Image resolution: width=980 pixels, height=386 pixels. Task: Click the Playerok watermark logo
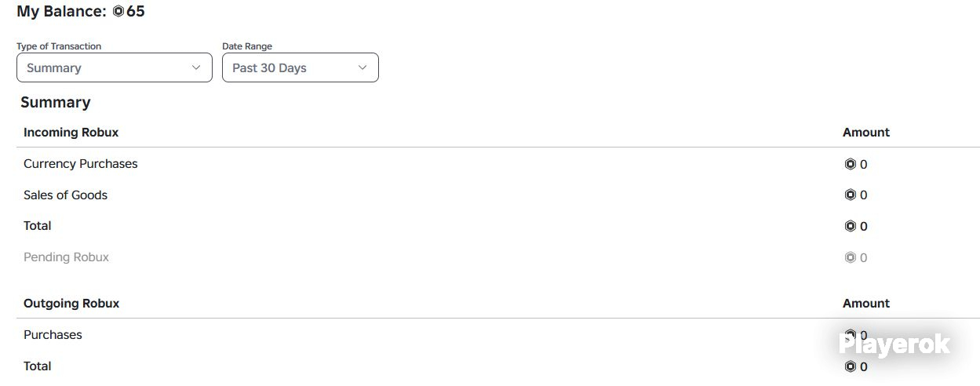tap(894, 344)
